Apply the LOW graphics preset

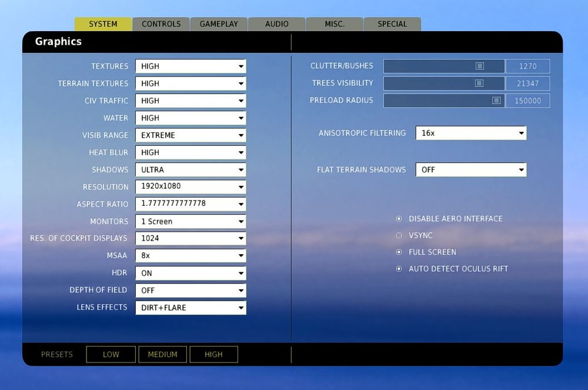point(111,354)
